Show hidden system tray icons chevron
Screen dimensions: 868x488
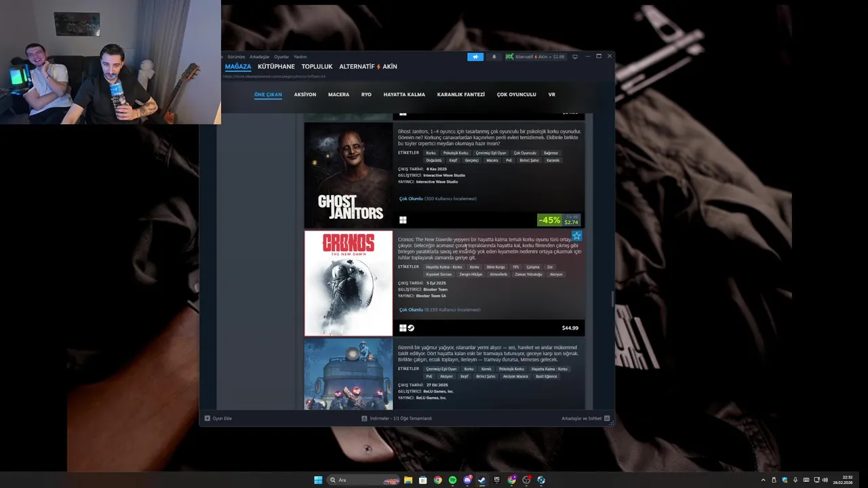point(763,480)
